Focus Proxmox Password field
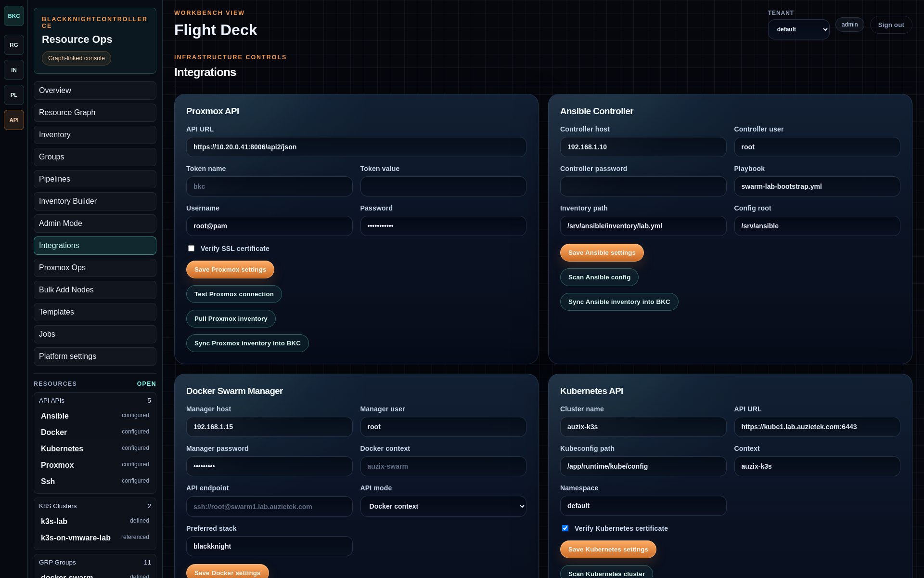The height and width of the screenshot is (578, 924). click(x=443, y=226)
